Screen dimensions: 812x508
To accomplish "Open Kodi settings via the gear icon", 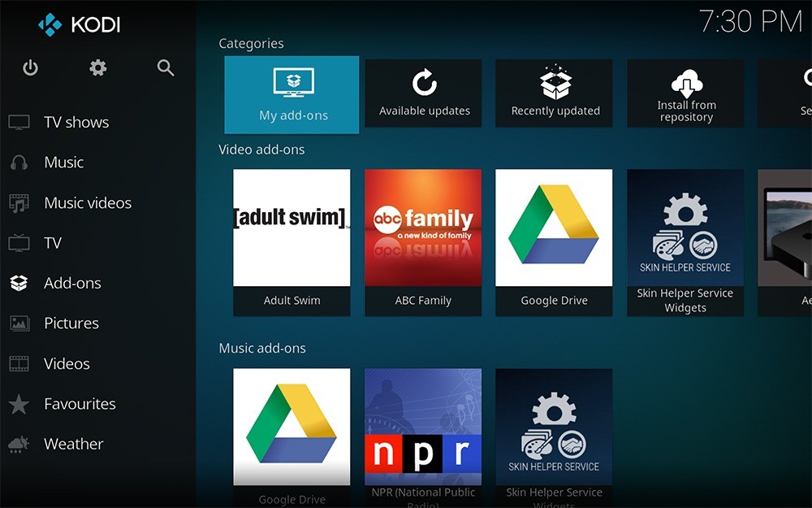I will pos(97,68).
